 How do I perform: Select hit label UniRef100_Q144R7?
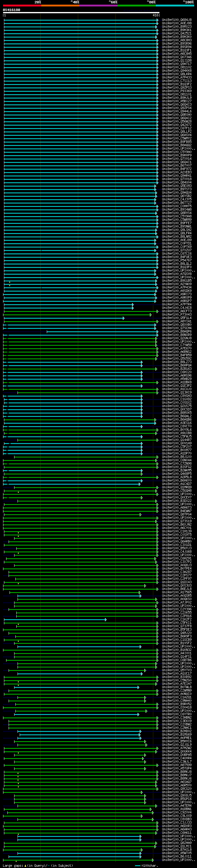pyautogui.click(x=177, y=440)
